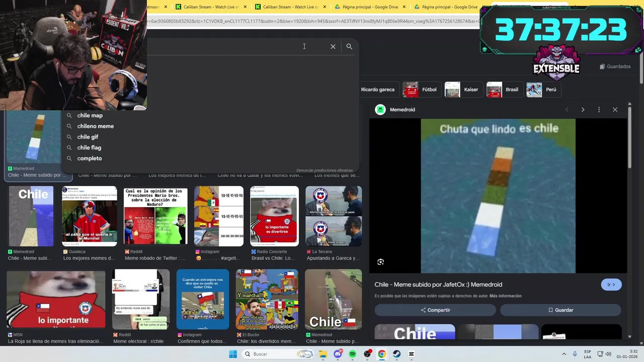
Task: Click 'Chile: los divertidos mem...' caption
Action: (266, 341)
